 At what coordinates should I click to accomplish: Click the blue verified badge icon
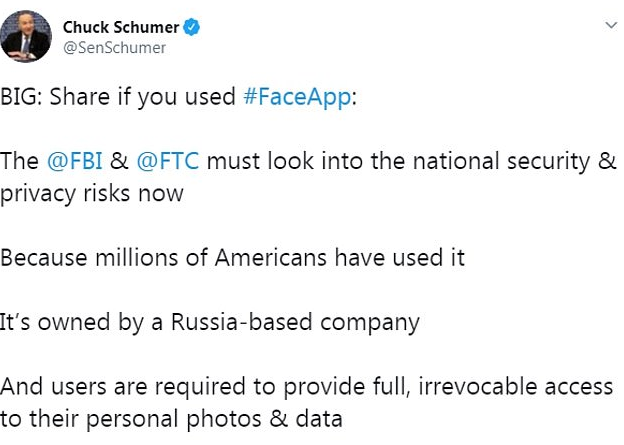pos(190,27)
